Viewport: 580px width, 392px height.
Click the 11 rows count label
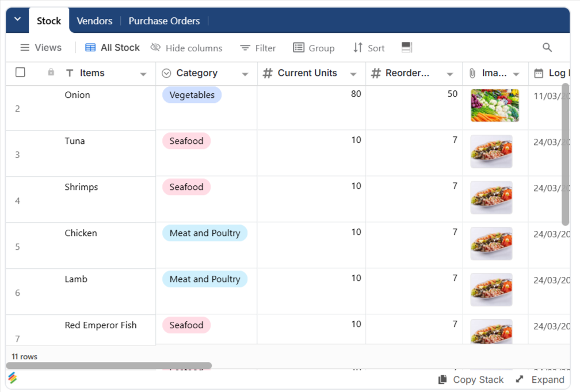tap(24, 356)
